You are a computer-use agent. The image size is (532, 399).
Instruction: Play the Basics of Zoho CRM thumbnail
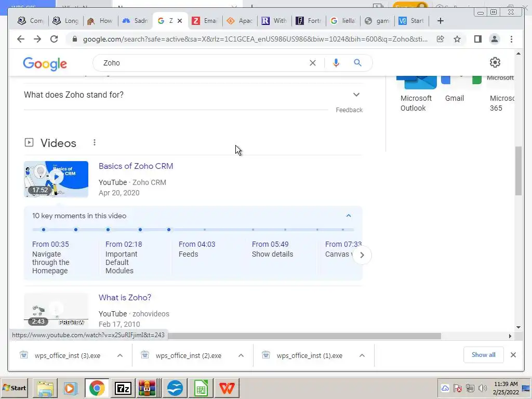pyautogui.click(x=56, y=179)
